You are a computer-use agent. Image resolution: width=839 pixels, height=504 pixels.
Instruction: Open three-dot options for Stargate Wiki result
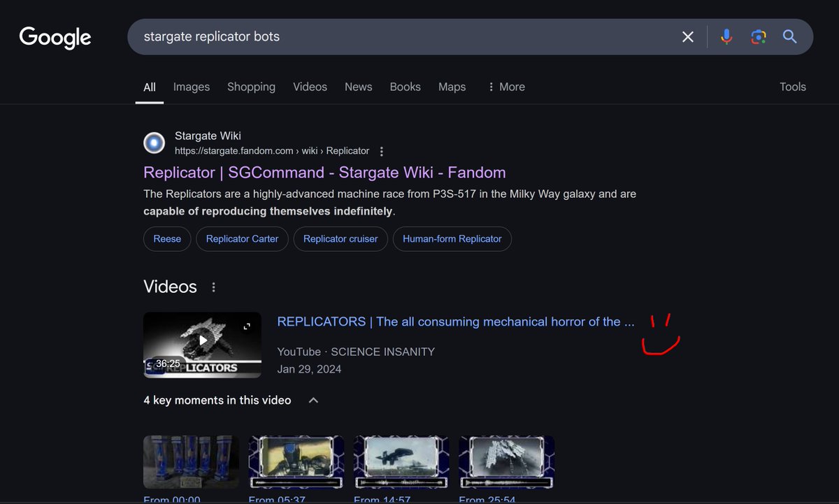click(x=381, y=151)
